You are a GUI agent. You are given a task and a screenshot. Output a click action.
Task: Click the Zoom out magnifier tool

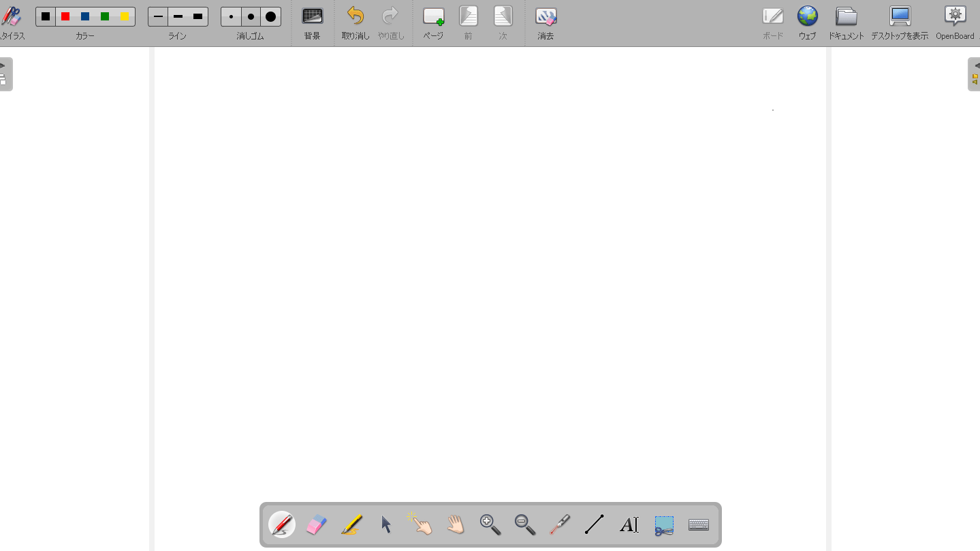pos(525,524)
